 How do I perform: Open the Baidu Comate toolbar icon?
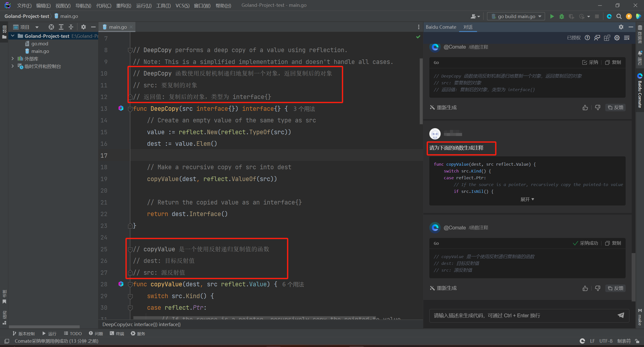click(x=609, y=16)
